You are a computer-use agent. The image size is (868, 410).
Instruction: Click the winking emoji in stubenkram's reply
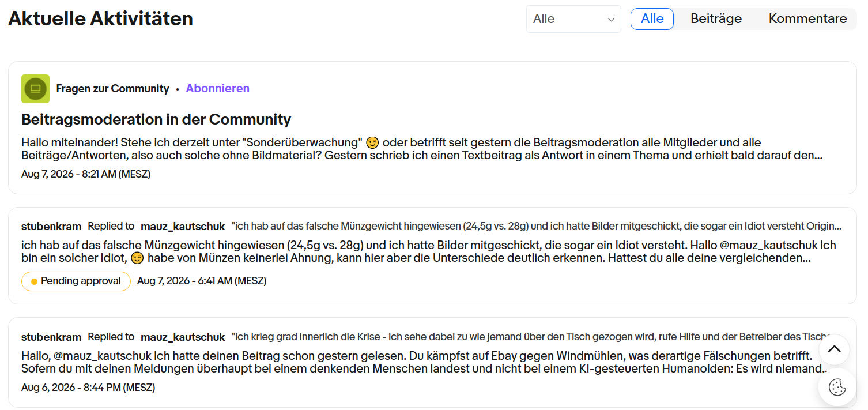coord(137,258)
